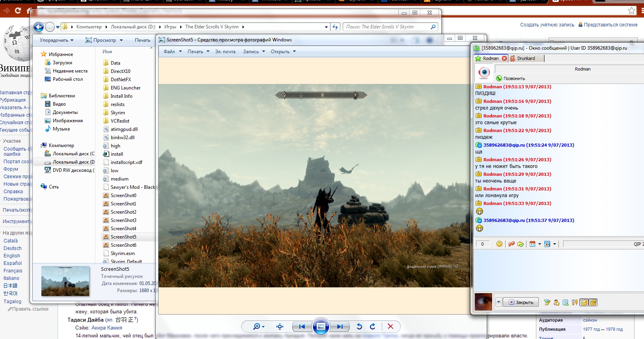
Task: Click Имя column header in Explorer
Action: [x=107, y=52]
